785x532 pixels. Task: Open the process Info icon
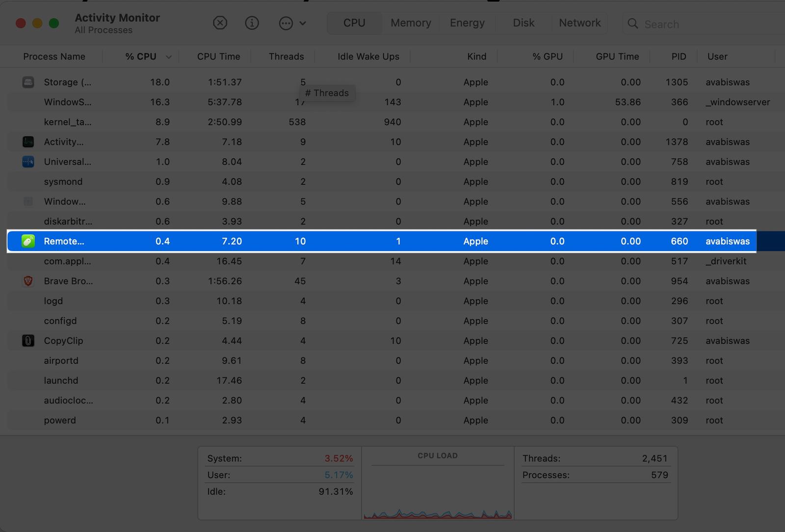coord(252,23)
